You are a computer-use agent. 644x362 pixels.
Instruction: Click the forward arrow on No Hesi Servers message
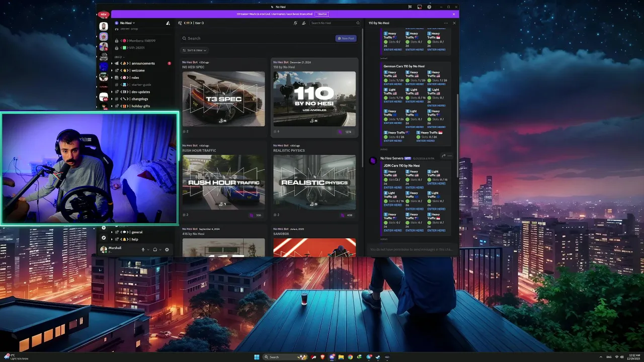coord(444,156)
